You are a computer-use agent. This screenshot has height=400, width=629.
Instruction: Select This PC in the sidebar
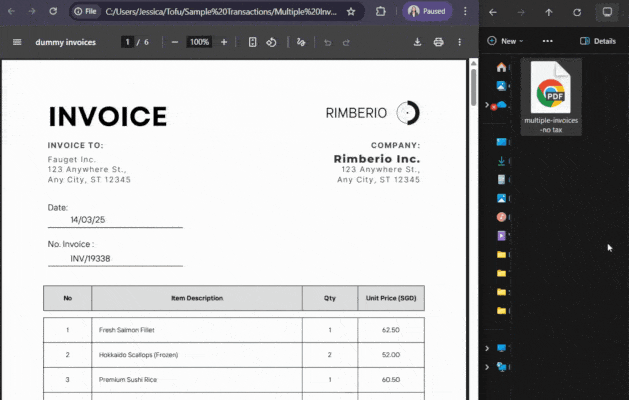(501, 348)
